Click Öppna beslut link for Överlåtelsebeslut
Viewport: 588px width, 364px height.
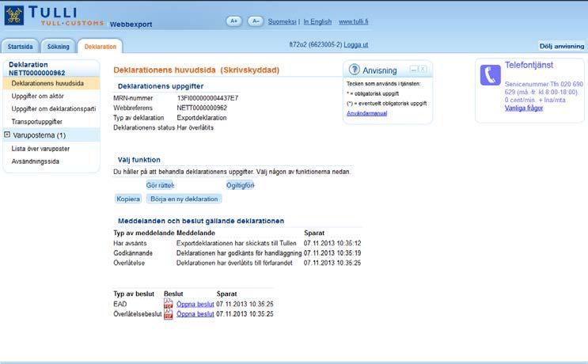pyautogui.click(x=195, y=314)
